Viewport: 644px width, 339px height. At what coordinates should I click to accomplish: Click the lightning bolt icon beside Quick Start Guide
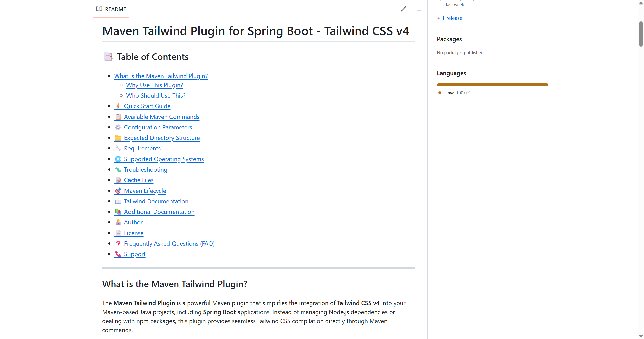pos(118,106)
